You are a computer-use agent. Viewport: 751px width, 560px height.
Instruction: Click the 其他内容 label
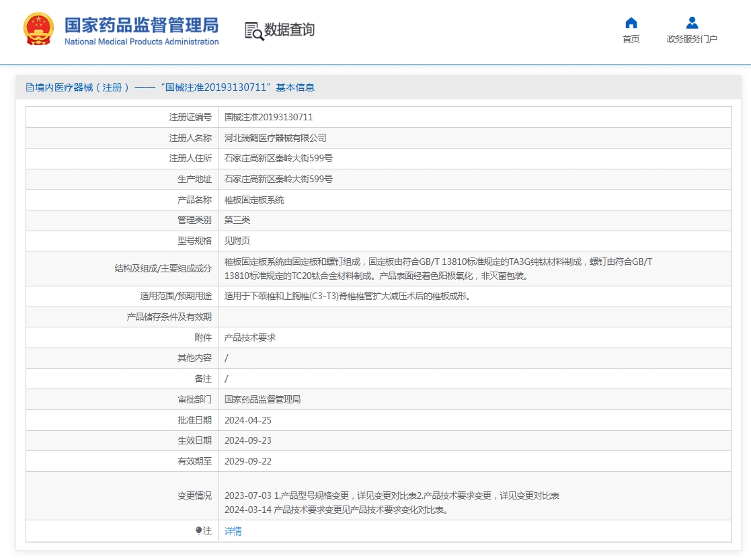(194, 358)
